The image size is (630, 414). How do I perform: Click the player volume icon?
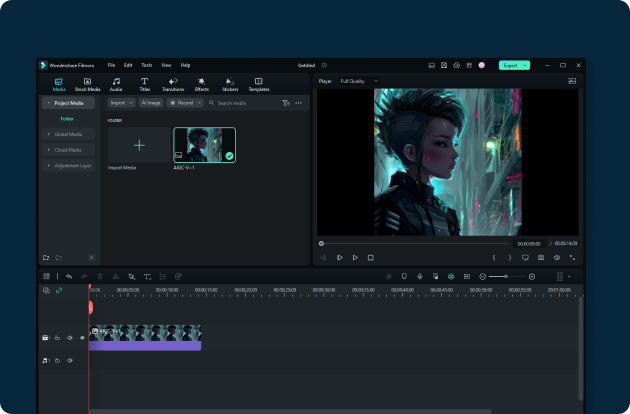pyautogui.click(x=556, y=258)
